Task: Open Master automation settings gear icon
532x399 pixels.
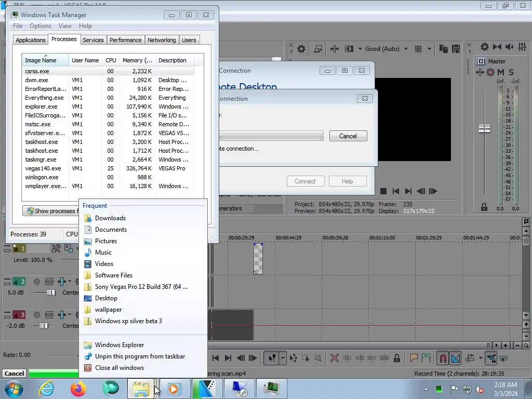Action: (490, 72)
